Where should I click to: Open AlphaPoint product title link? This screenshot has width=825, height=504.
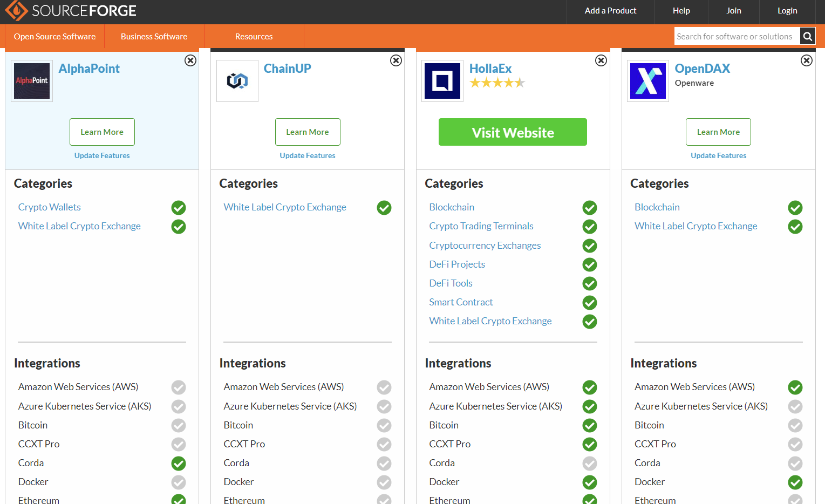pyautogui.click(x=89, y=69)
